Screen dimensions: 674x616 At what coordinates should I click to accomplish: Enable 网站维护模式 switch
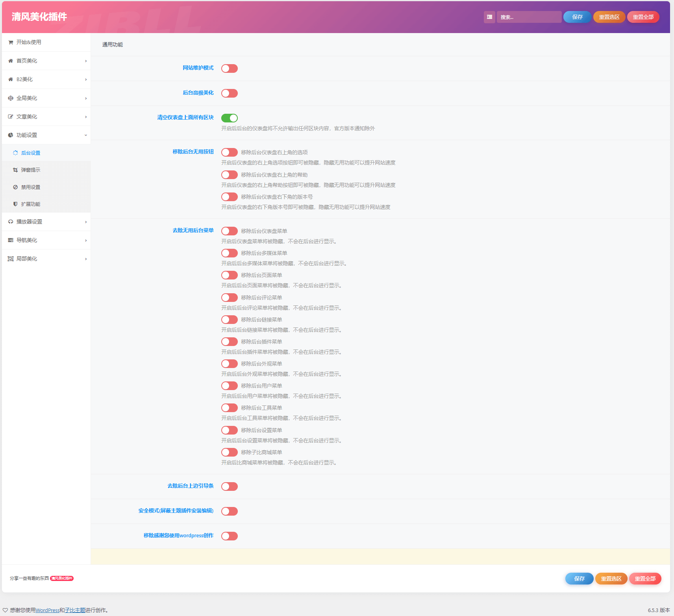230,68
